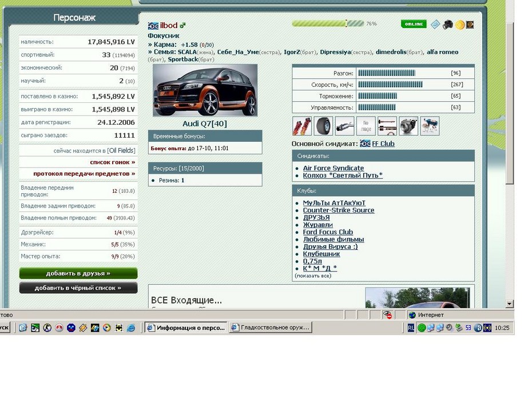This screenshot has width=532, height=399.
Task: Click the FF Club emblem icon
Action: coord(365,143)
